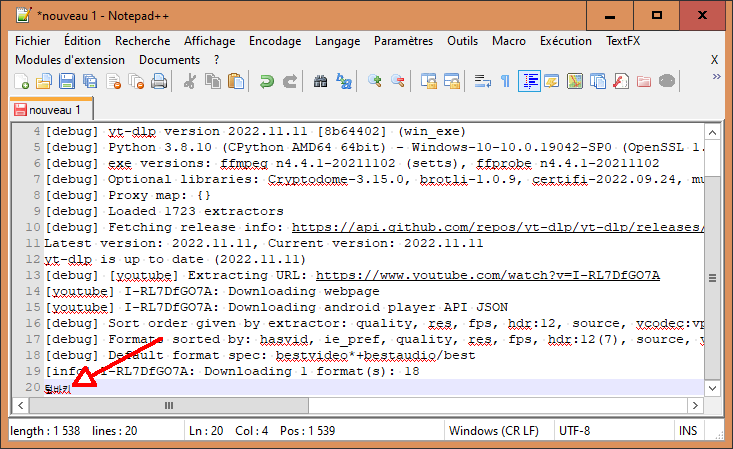Click the Open file toolbar icon
Screen dimensions: 733x449
coord(44,81)
